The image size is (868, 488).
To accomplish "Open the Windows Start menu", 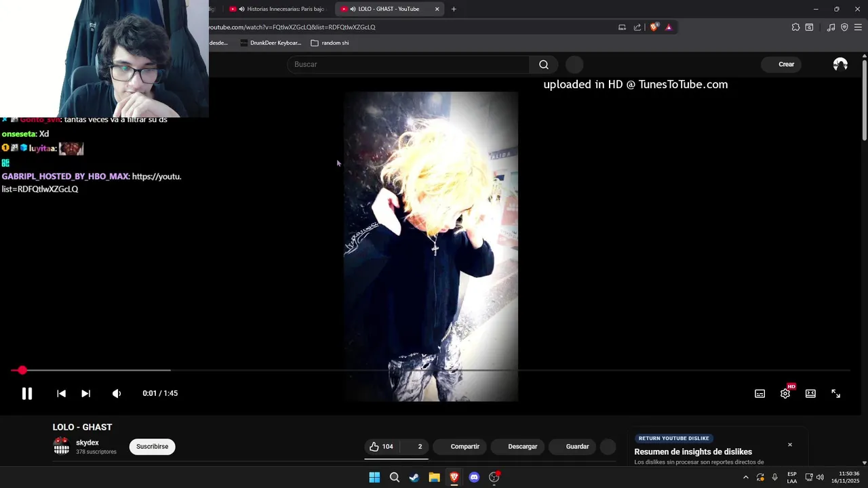I will pos(374,477).
